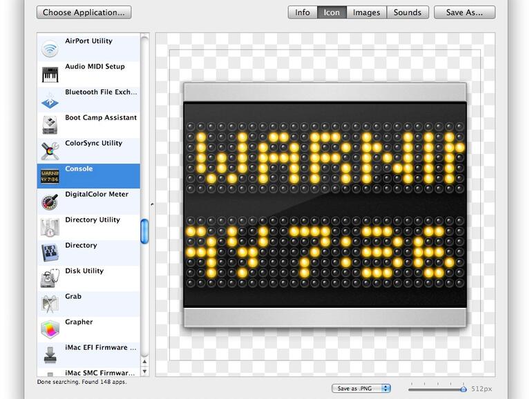The width and height of the screenshot is (532, 399).
Task: Select Boot Camp Assistant in the list
Action: tap(88, 125)
